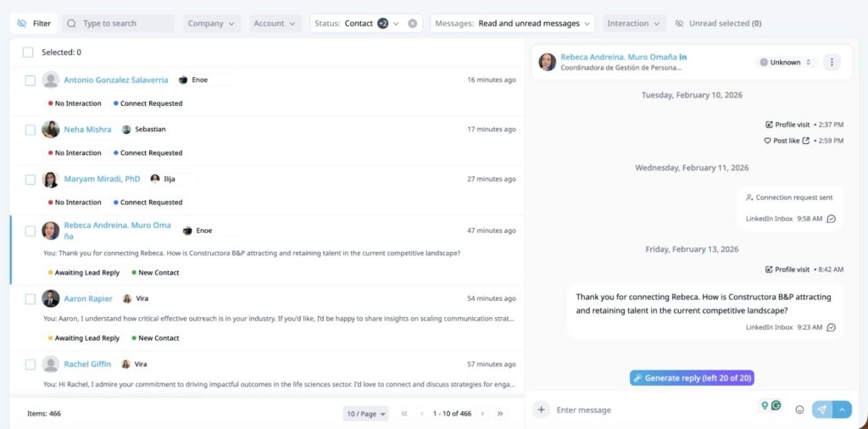The image size is (868, 429).
Task: Click the Generate reply button
Action: [692, 378]
